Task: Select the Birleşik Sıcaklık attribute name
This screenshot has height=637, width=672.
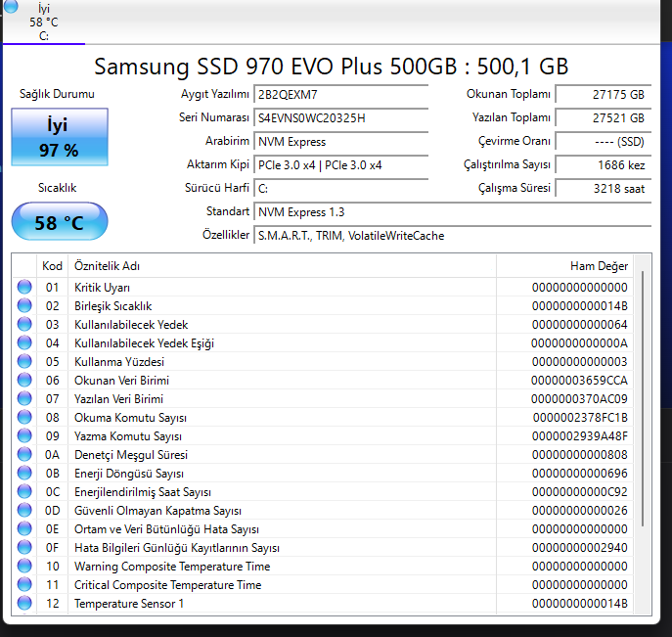Action: point(113,306)
